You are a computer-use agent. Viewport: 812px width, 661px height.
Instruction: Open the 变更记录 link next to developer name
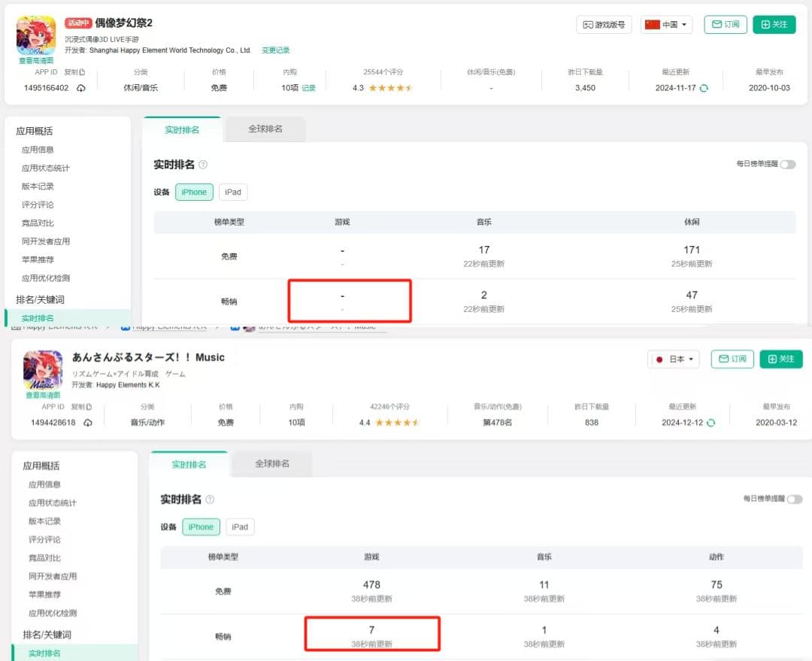point(275,50)
